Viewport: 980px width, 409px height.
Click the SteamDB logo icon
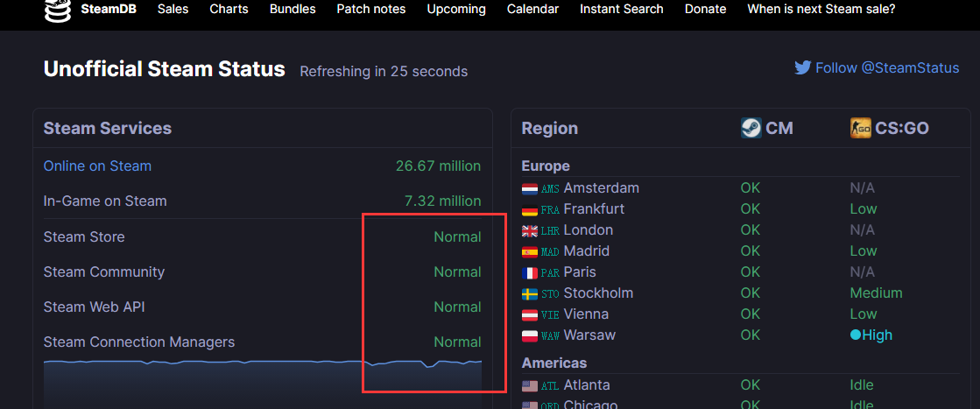(x=59, y=11)
